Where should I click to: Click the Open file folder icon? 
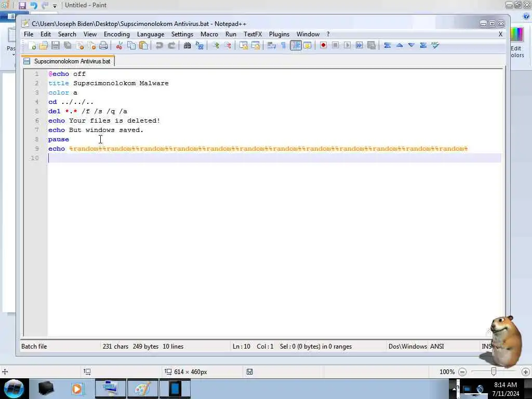tap(44, 46)
